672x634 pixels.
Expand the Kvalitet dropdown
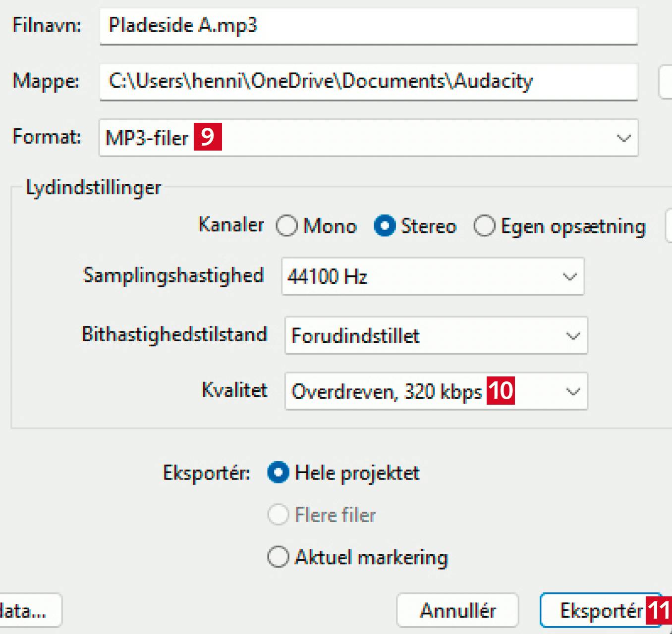[x=436, y=391]
